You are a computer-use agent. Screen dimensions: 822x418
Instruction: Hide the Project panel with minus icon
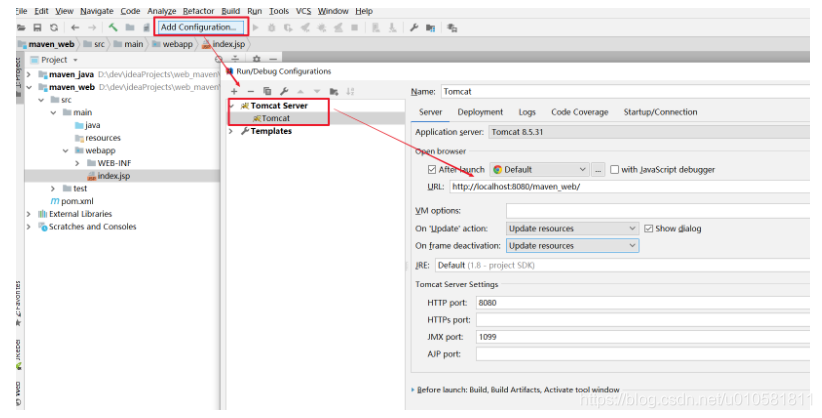[x=273, y=59]
